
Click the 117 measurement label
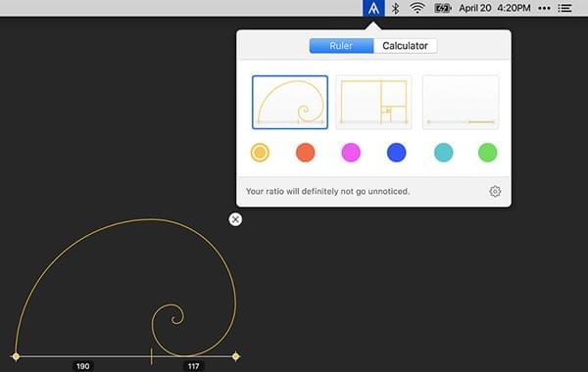coord(193,366)
